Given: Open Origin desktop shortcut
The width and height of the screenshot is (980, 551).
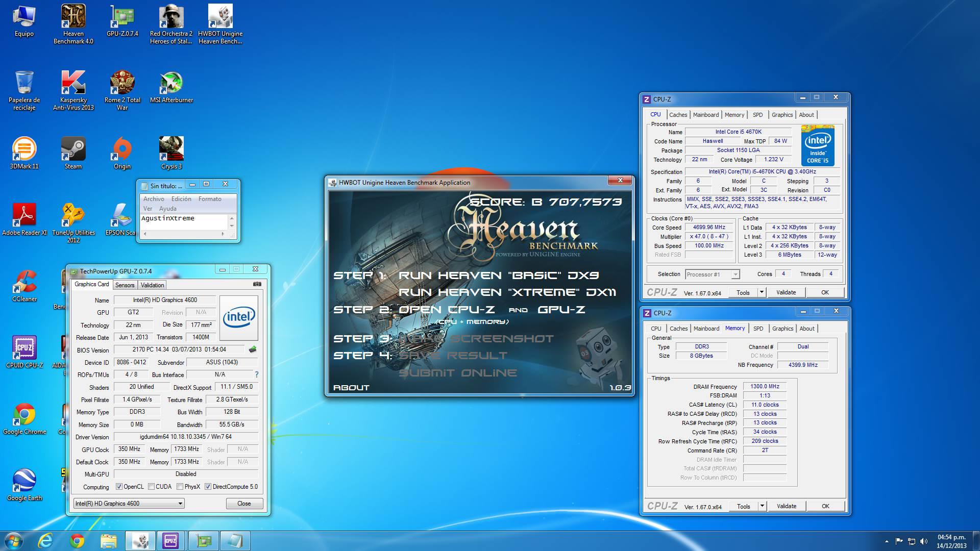Looking at the screenshot, I should click(x=122, y=153).
